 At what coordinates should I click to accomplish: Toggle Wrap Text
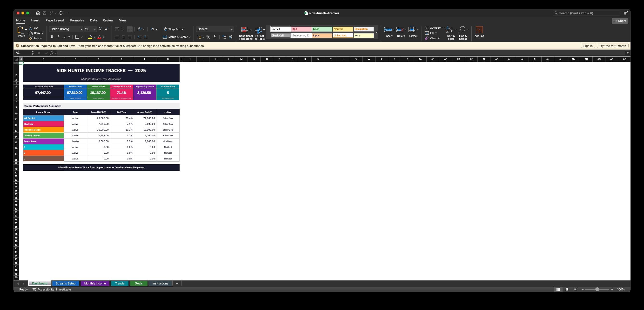pyautogui.click(x=173, y=29)
